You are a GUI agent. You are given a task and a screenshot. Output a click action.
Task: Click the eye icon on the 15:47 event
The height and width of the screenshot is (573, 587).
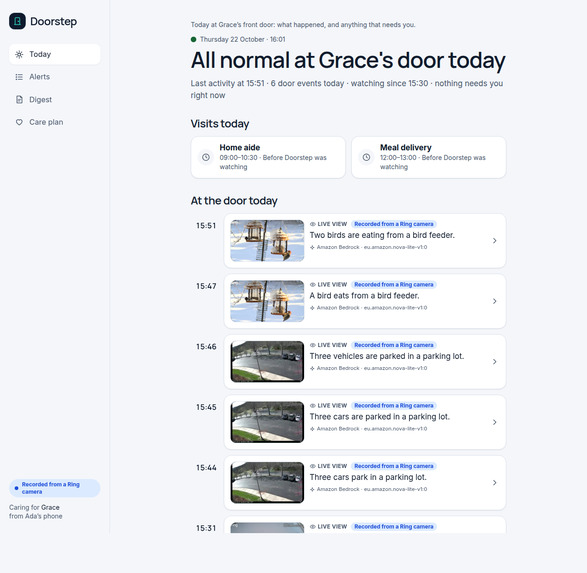[x=313, y=284]
